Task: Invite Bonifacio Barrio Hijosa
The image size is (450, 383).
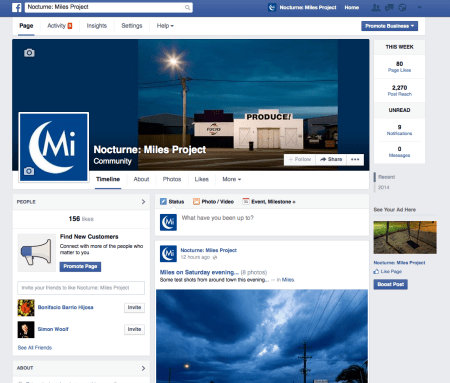Action: (134, 307)
